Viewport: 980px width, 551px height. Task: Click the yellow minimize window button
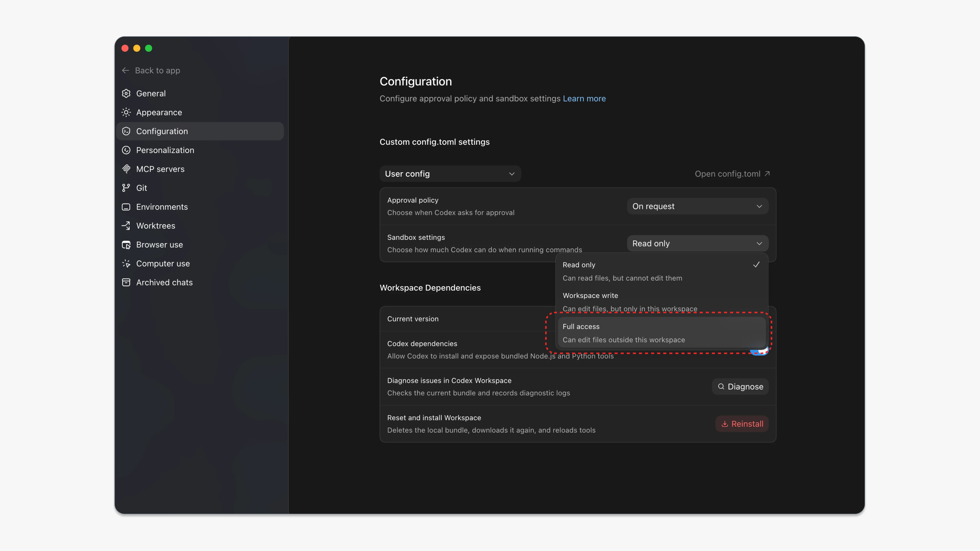pos(137,48)
